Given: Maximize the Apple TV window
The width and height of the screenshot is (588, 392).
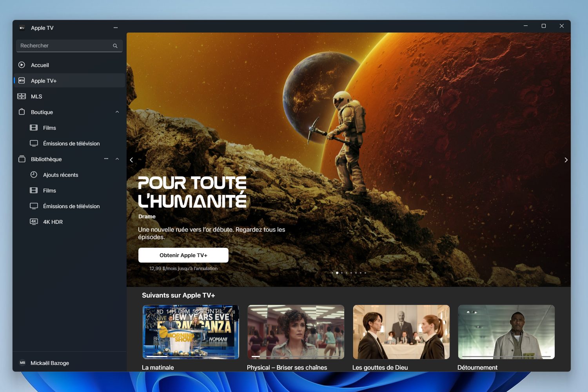Looking at the screenshot, I should click(544, 26).
